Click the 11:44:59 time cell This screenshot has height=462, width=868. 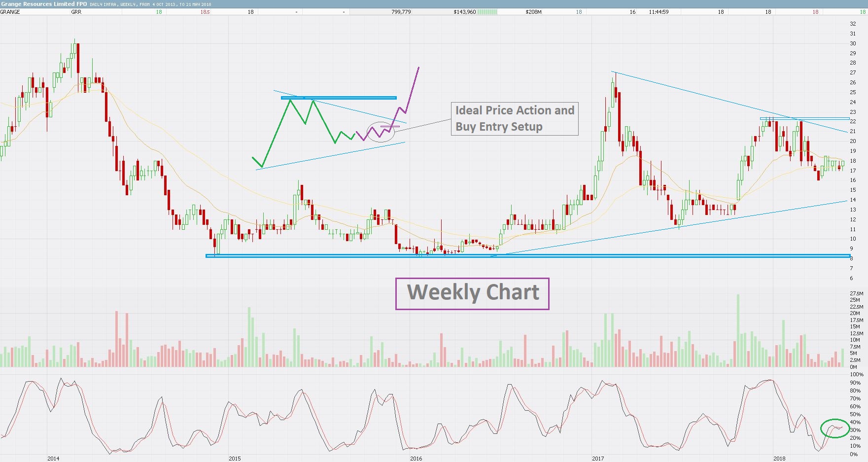tap(659, 12)
